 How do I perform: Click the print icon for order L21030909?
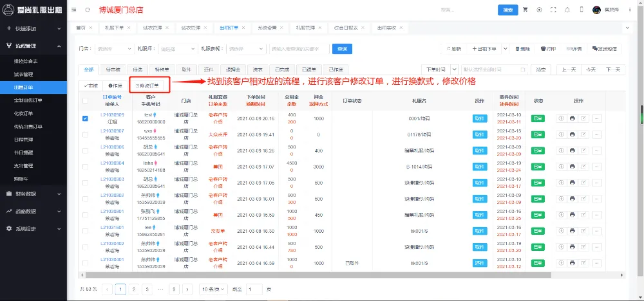572,118
